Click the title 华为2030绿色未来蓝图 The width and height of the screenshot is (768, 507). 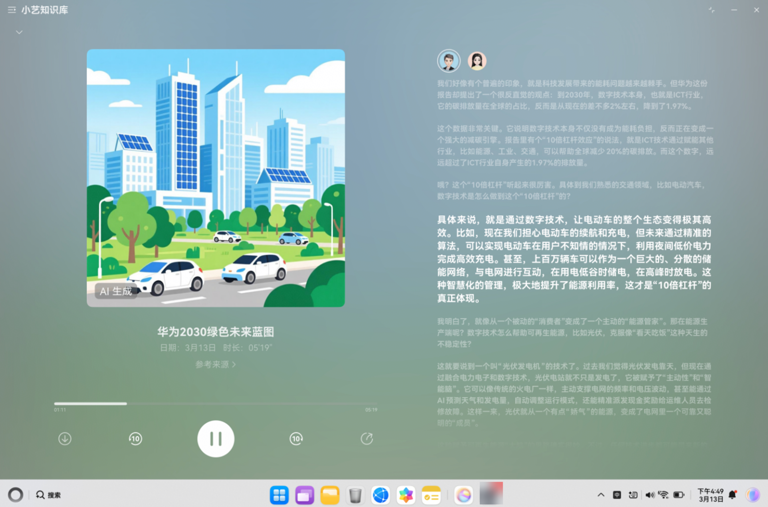point(216,332)
